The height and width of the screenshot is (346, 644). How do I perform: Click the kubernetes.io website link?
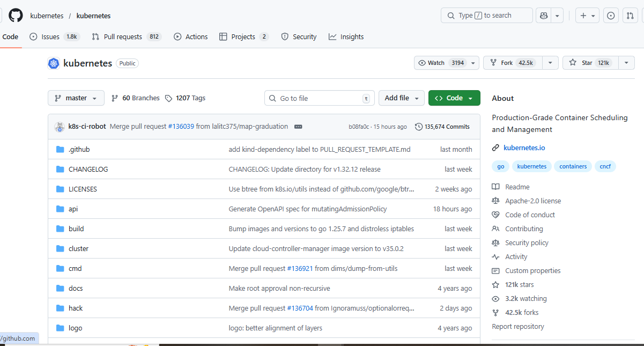(524, 148)
